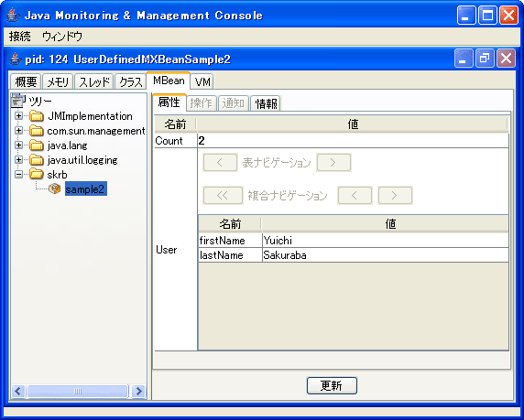Click the Yuichi value cell

coord(386,241)
